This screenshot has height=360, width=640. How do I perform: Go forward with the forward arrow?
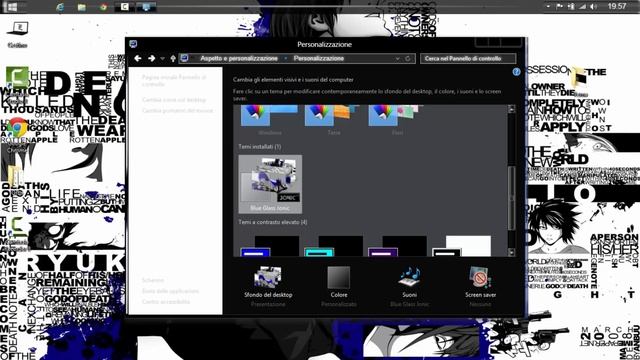tap(151, 58)
